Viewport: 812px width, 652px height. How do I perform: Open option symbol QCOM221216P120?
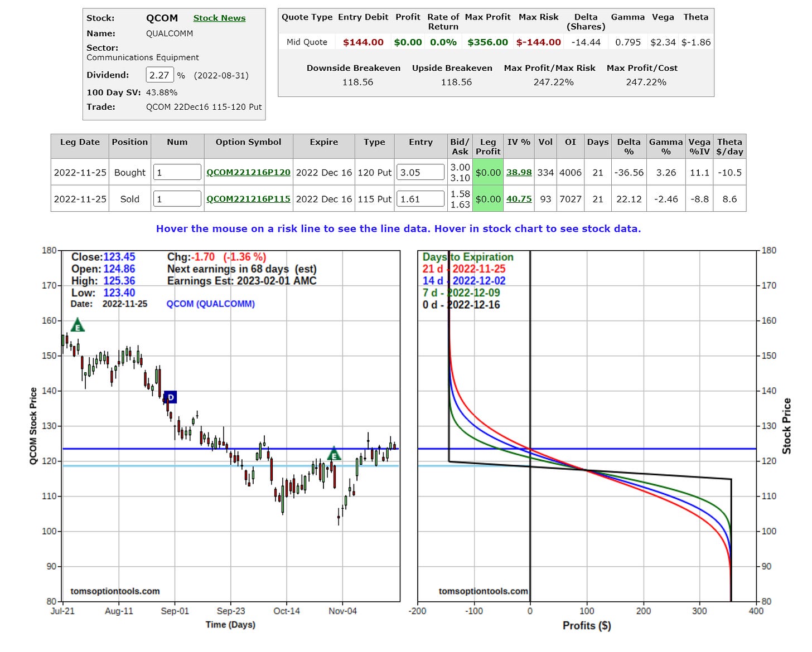click(x=248, y=172)
